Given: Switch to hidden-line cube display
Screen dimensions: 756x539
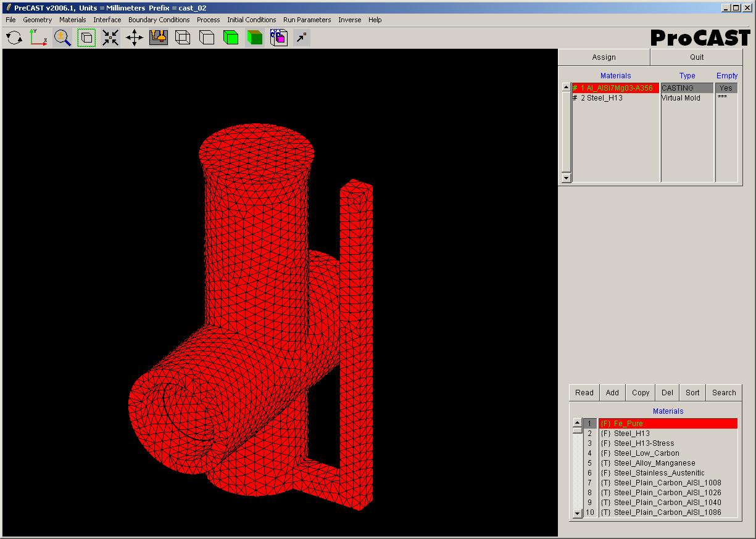Looking at the screenshot, I should (207, 38).
